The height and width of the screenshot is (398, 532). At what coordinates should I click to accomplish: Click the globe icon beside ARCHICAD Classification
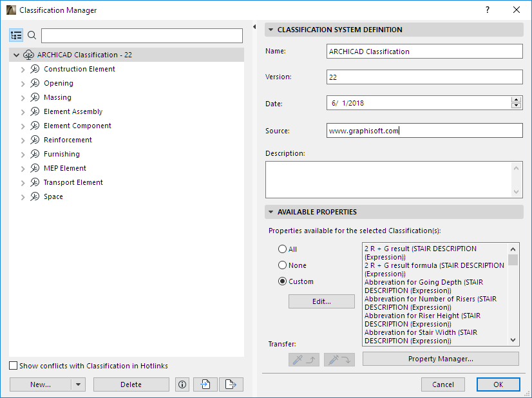(28, 55)
